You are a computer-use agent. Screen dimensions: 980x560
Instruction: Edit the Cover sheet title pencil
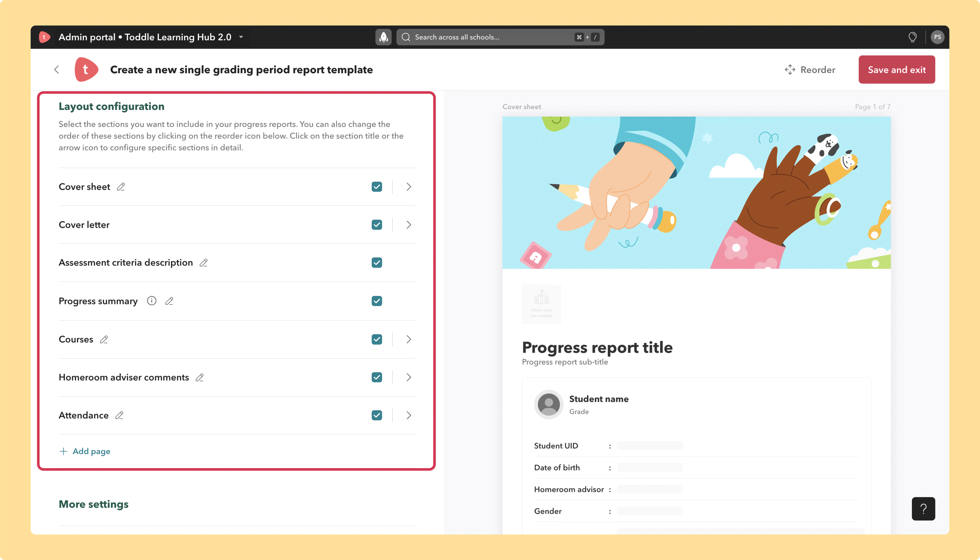click(x=121, y=187)
